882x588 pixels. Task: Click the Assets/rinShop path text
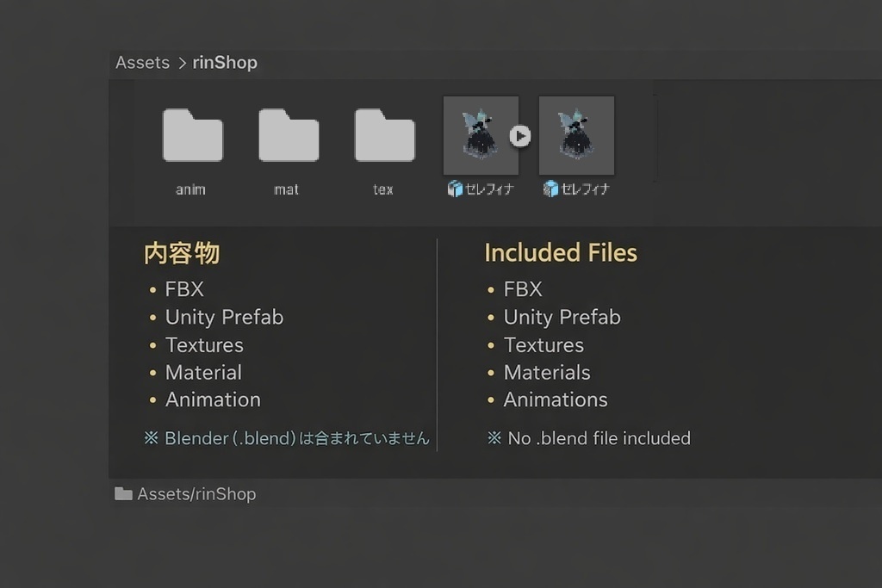click(x=197, y=494)
